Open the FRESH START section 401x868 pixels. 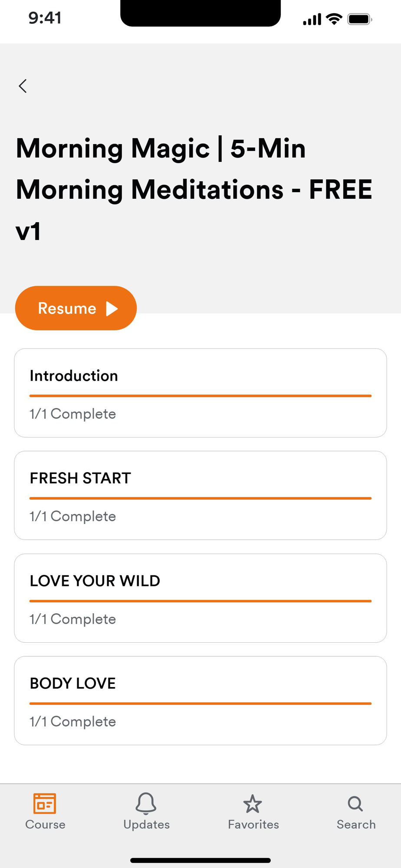coord(200,495)
